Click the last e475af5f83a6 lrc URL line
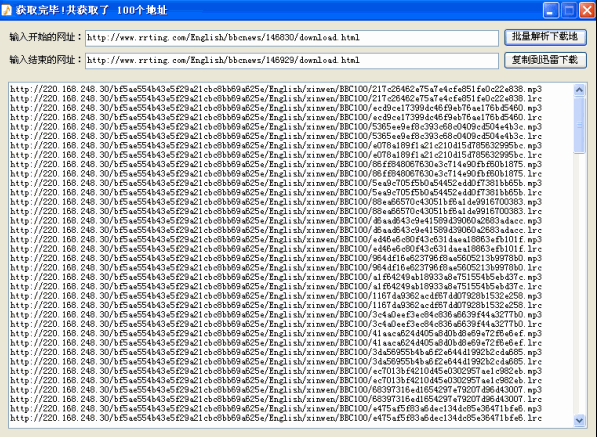This screenshot has height=437, width=597. tap(276, 418)
